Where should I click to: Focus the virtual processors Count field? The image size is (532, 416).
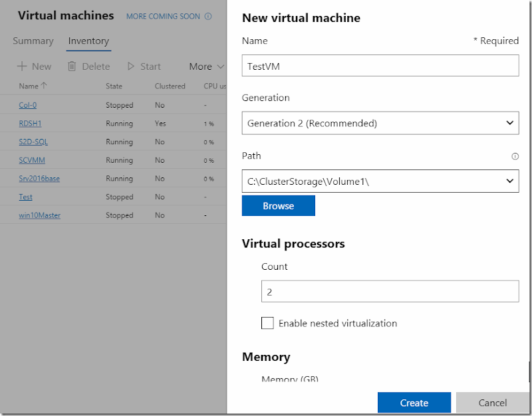[x=390, y=292]
